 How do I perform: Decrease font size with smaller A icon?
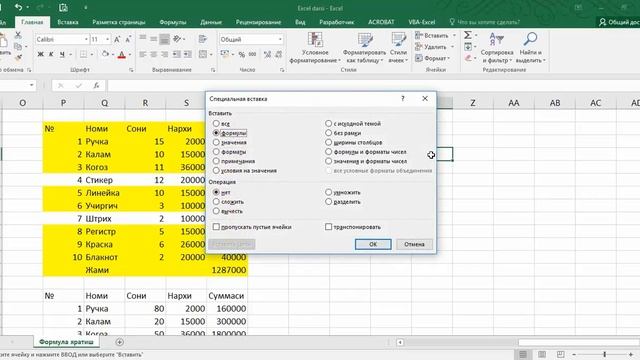128,39
